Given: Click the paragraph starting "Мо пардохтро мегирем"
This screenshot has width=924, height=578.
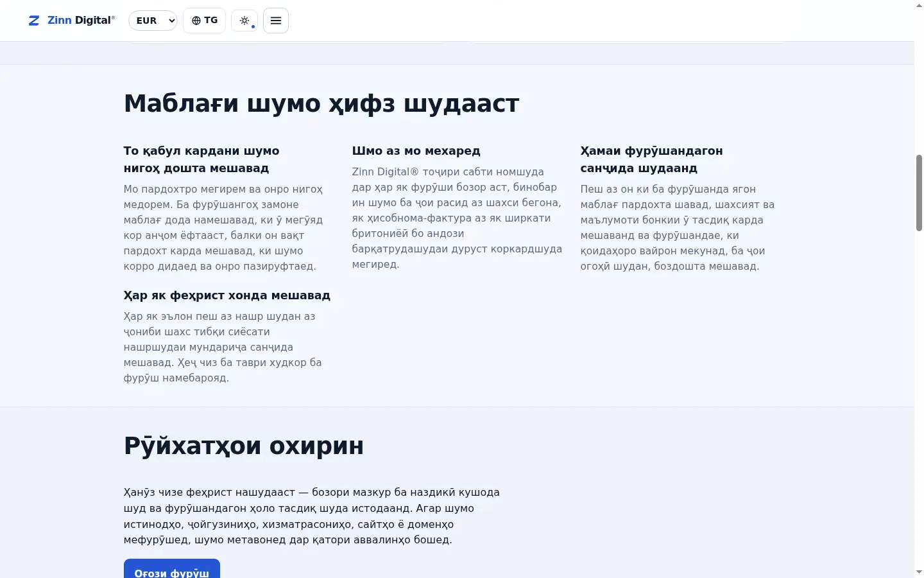Looking at the screenshot, I should pos(224,228).
